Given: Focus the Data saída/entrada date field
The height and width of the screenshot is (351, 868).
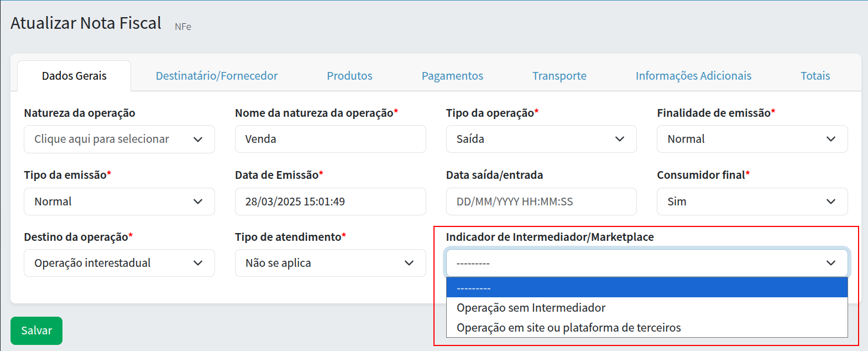Looking at the screenshot, I should pos(541,202).
